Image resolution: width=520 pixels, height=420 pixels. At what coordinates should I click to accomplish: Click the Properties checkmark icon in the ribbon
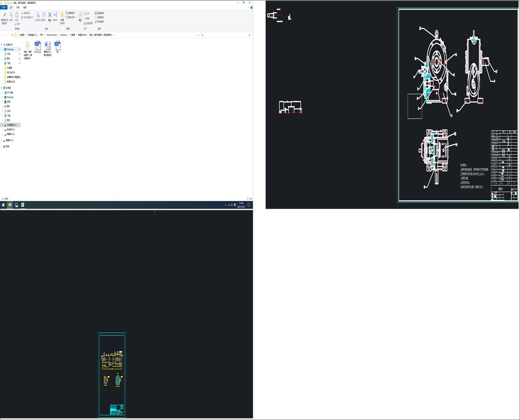pyautogui.click(x=80, y=15)
